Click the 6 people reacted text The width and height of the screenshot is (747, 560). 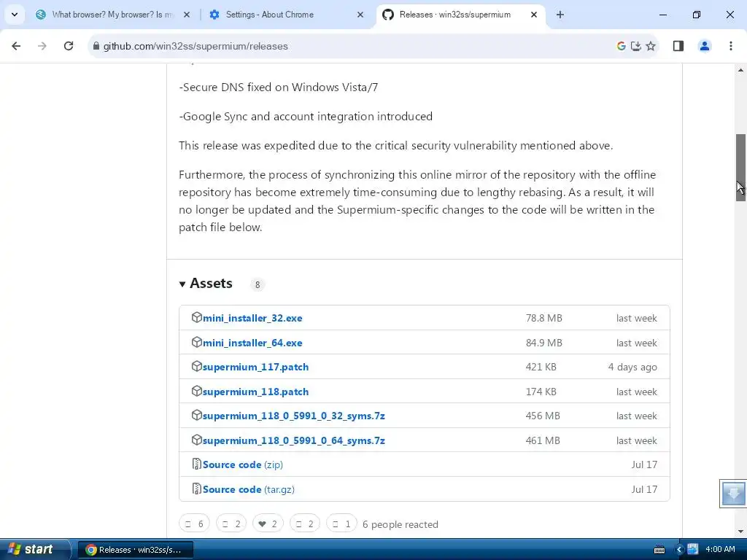point(400,524)
